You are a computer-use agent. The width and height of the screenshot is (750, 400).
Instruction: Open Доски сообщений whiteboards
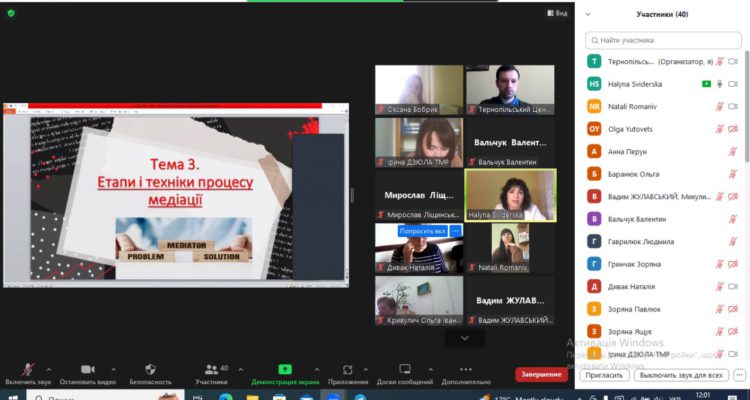click(405, 374)
